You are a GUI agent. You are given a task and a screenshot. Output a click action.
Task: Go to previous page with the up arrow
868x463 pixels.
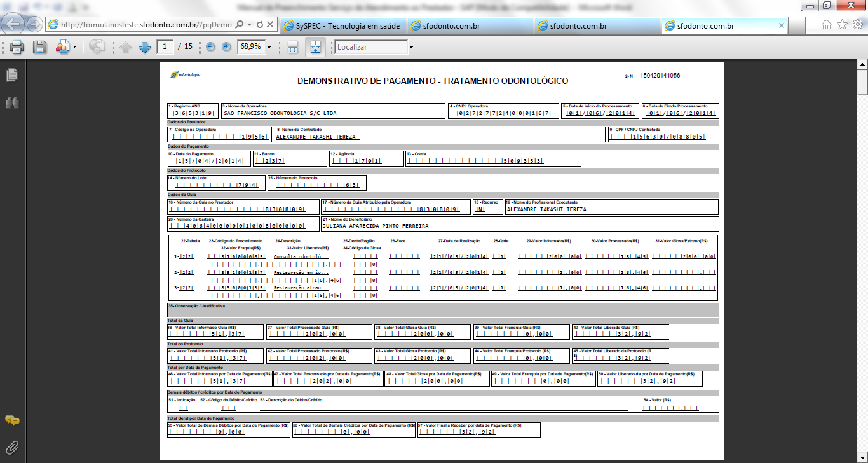pyautogui.click(x=126, y=47)
